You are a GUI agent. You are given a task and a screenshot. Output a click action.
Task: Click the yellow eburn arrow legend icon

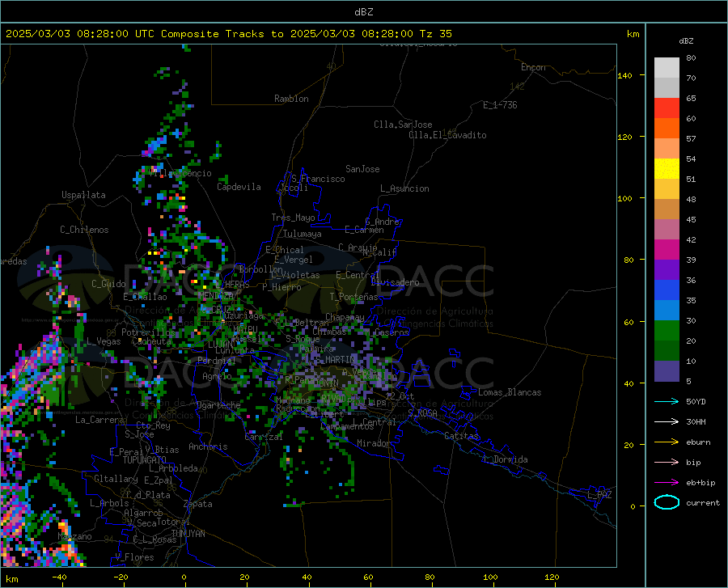[667, 442]
